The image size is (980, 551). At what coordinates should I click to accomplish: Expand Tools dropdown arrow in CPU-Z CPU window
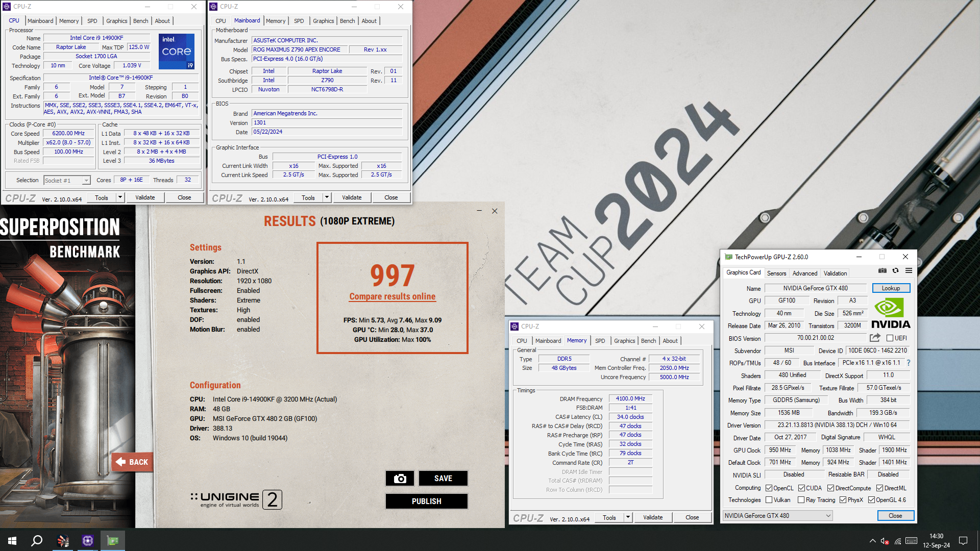120,197
